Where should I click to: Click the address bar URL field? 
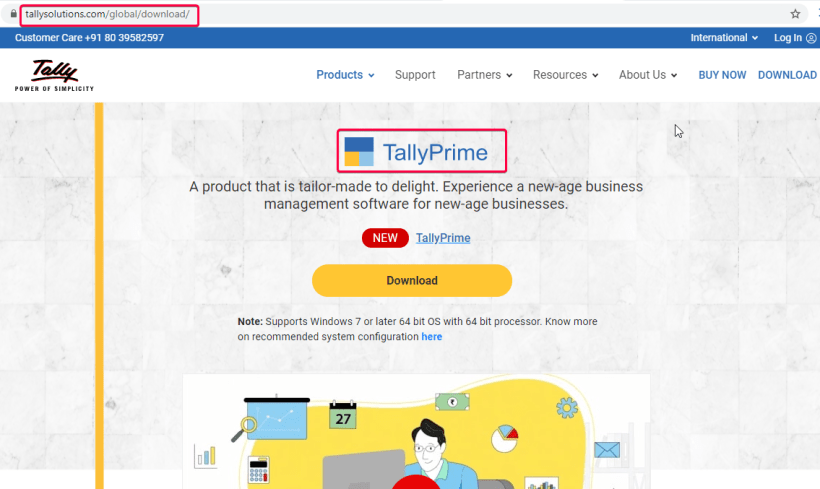109,15
